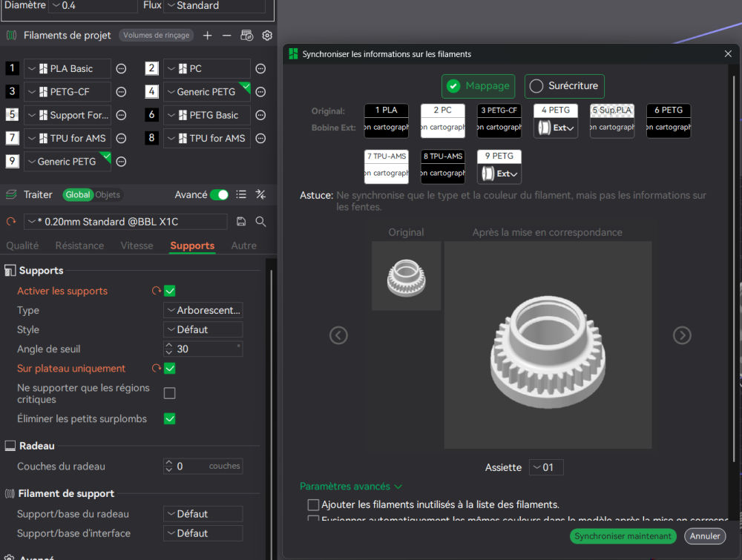
Task: Select the Global process scope
Action: (x=78, y=194)
